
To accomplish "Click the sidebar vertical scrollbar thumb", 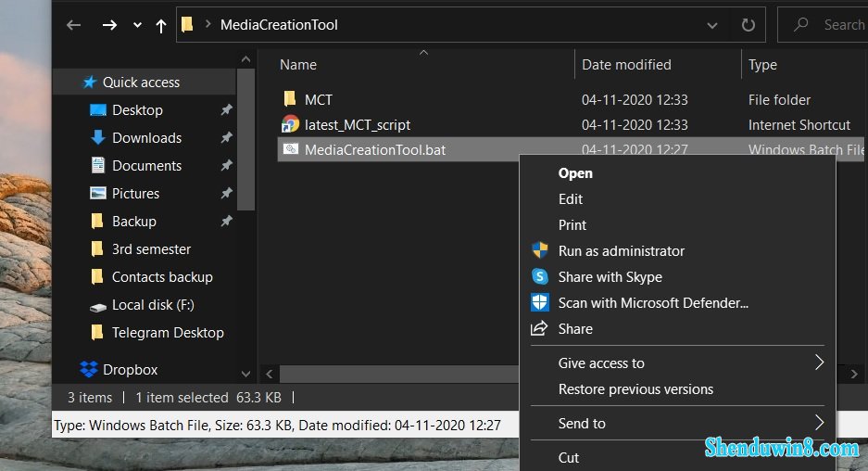I will pyautogui.click(x=245, y=140).
